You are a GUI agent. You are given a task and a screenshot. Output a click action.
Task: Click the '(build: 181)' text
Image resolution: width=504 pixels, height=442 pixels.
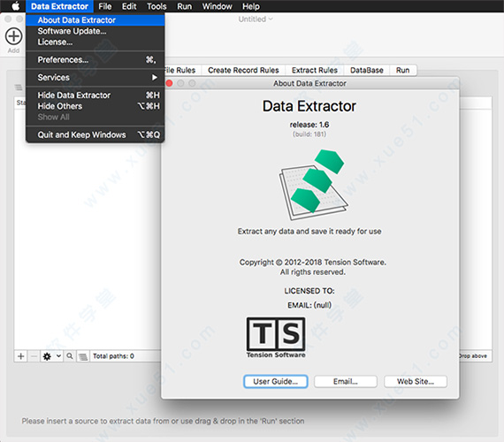click(309, 134)
